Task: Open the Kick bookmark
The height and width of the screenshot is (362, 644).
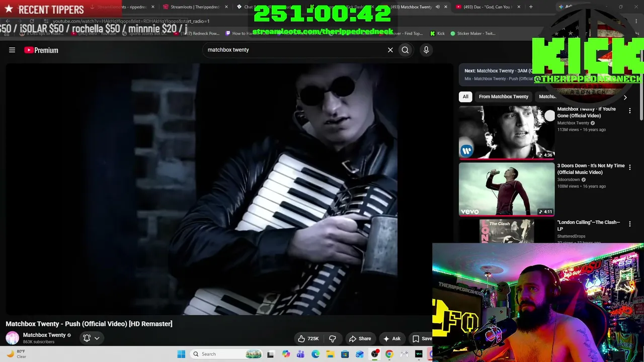Action: pyautogui.click(x=437, y=33)
